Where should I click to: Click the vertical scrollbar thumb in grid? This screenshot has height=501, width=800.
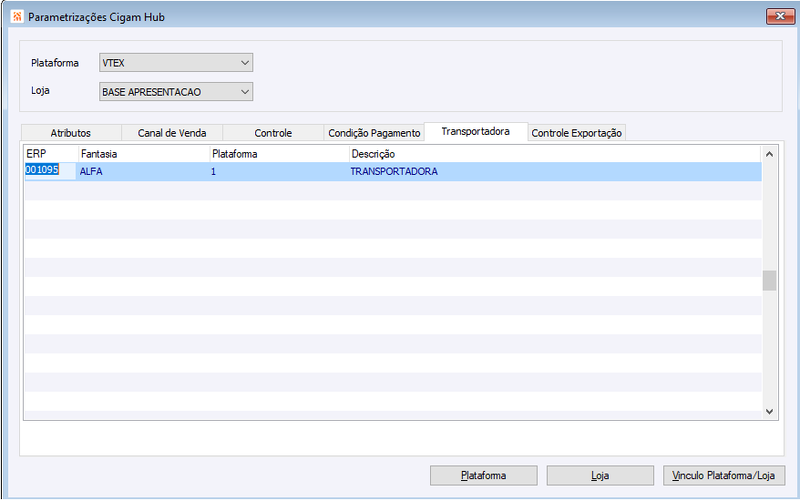(769, 281)
